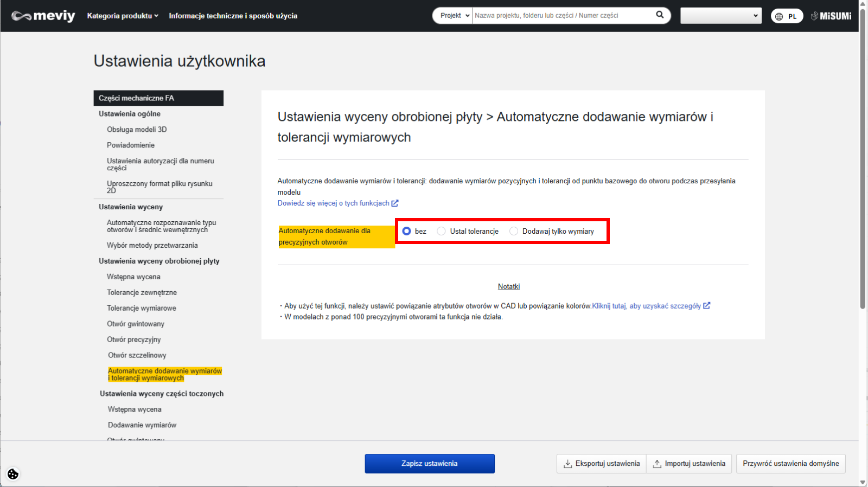This screenshot has height=487, width=868.
Task: Click the upload icon in Importuj ustawienia
Action: (657, 464)
